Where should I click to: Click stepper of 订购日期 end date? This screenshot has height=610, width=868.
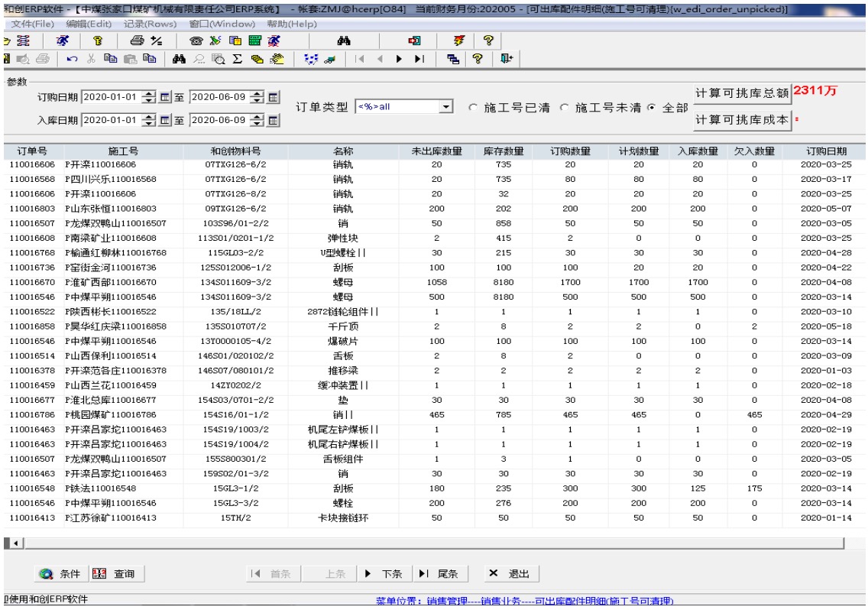pos(257,97)
